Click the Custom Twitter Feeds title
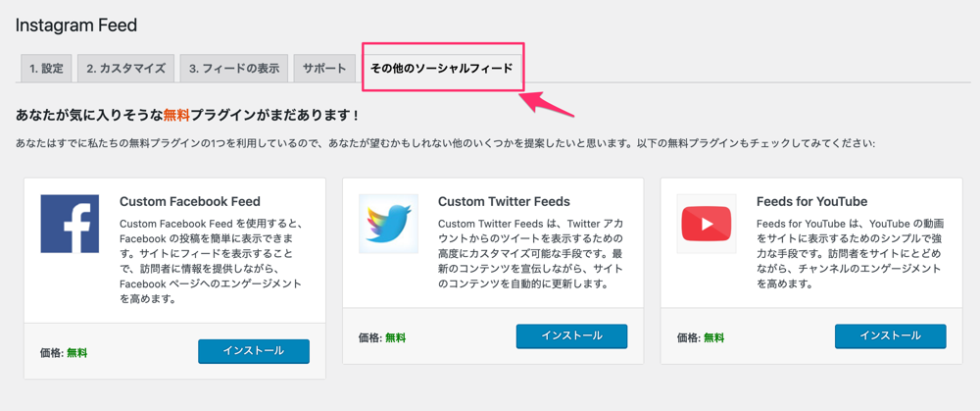This screenshot has width=980, height=411. point(504,201)
